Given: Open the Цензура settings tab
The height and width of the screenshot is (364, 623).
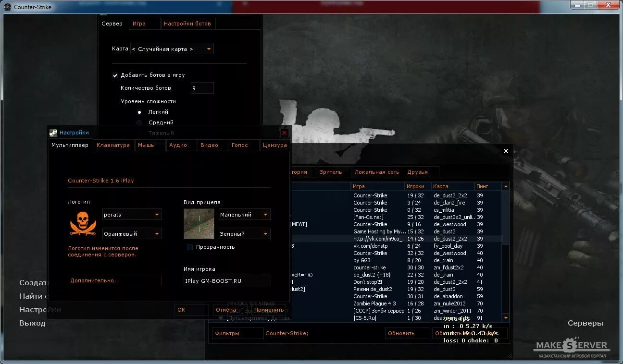Looking at the screenshot, I should tap(275, 145).
